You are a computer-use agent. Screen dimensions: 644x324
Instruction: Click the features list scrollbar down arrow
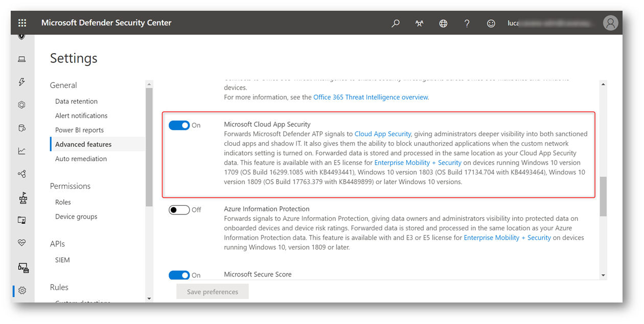click(x=603, y=275)
